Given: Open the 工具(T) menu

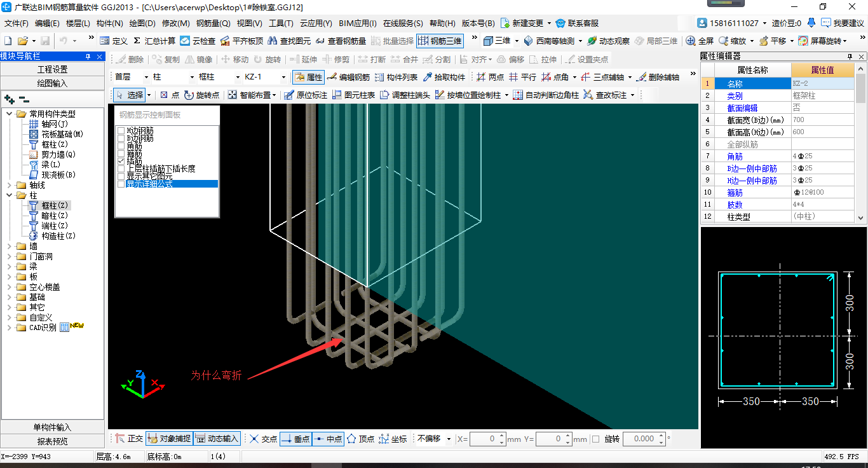Looking at the screenshot, I should tap(281, 24).
